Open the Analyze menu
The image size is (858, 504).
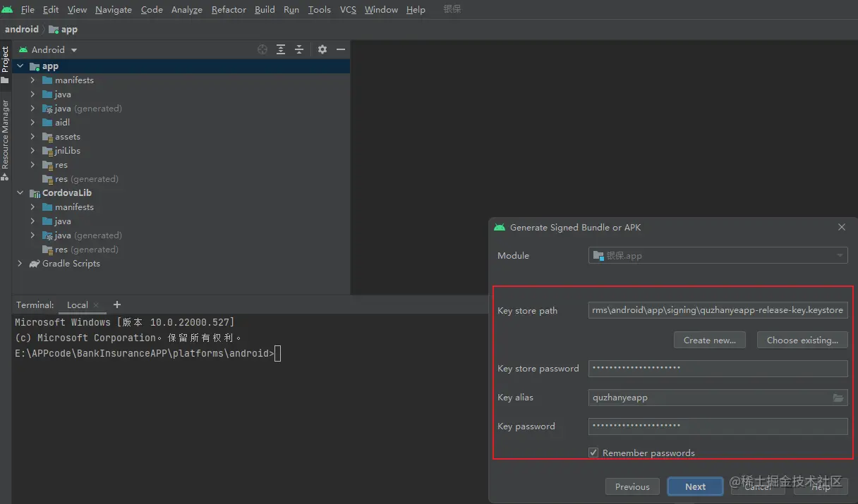[x=186, y=9]
